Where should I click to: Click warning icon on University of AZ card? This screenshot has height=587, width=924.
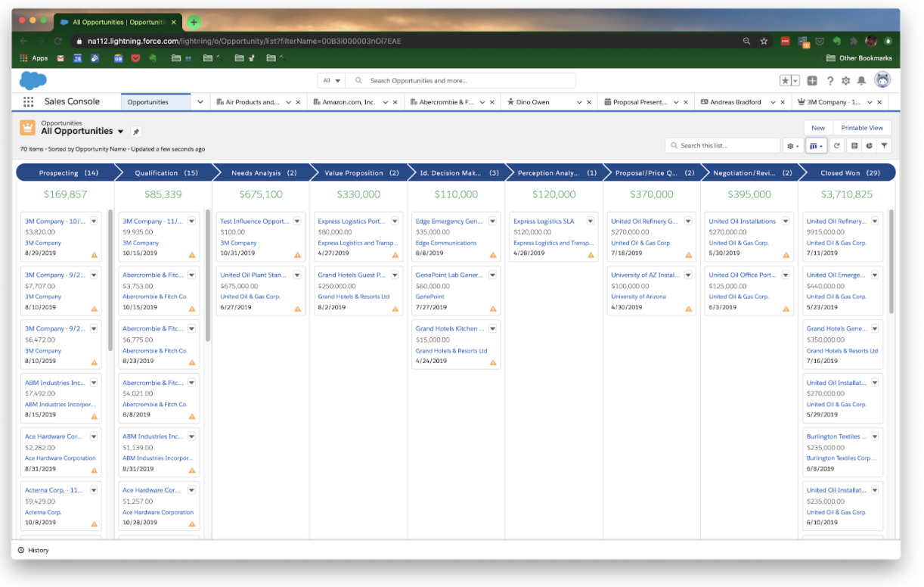tap(688, 309)
